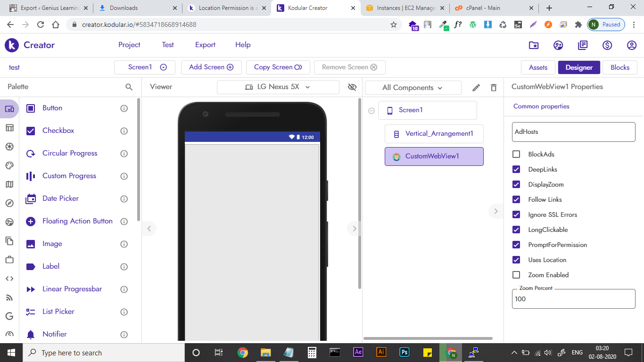Open the theme palette icon in header
This screenshot has width=644, height=362.
click(558, 45)
